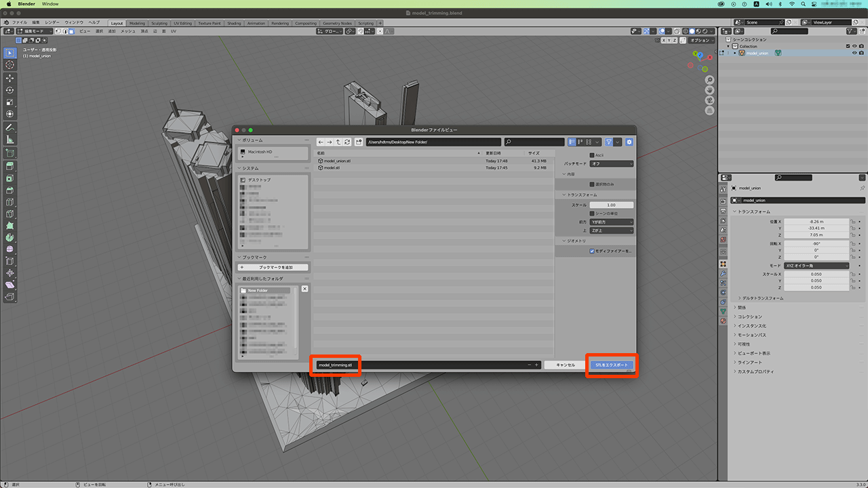Switch perspective/orthographic grid icon
This screenshot has width=868, height=488.
(x=709, y=110)
